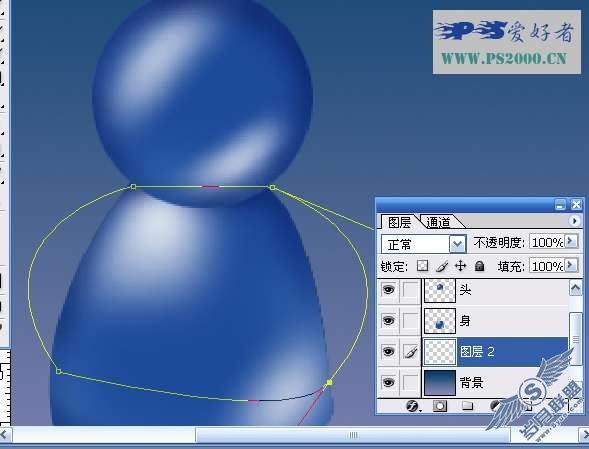Click the 不透明度 100% value field
This screenshot has width=589, height=449.
(x=547, y=242)
